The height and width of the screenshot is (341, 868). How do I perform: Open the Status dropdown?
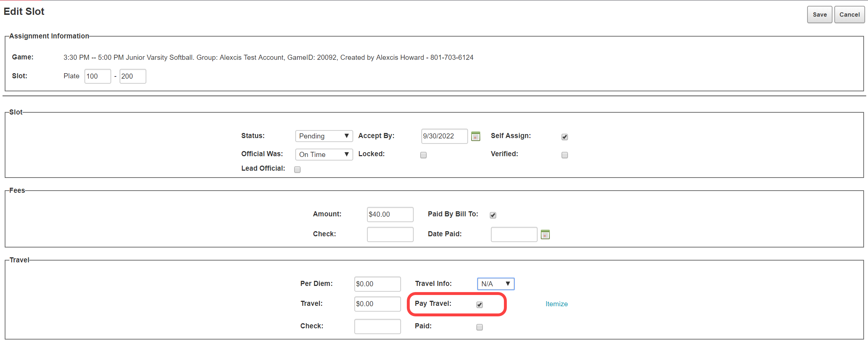tap(324, 136)
